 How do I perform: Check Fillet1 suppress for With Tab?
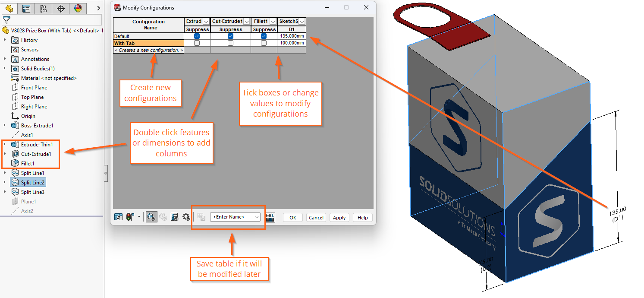pyautogui.click(x=264, y=43)
